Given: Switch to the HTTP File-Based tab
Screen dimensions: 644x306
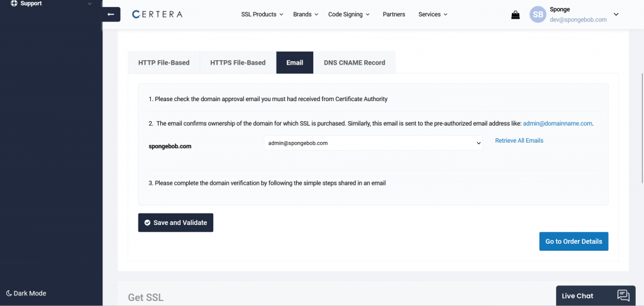Looking at the screenshot, I should tap(164, 63).
